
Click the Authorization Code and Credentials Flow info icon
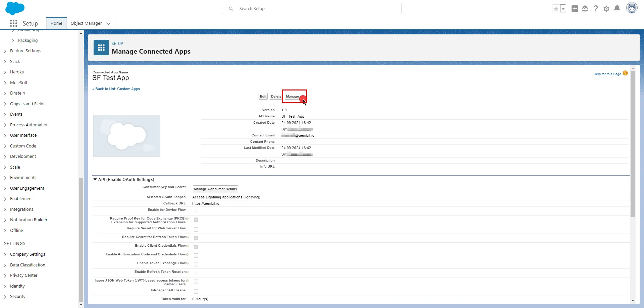pos(187,254)
